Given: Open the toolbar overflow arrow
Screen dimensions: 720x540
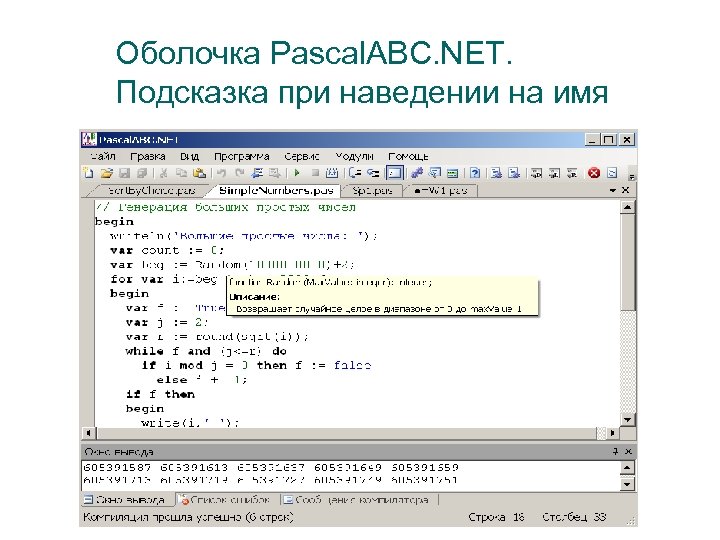Looking at the screenshot, I should [632, 176].
